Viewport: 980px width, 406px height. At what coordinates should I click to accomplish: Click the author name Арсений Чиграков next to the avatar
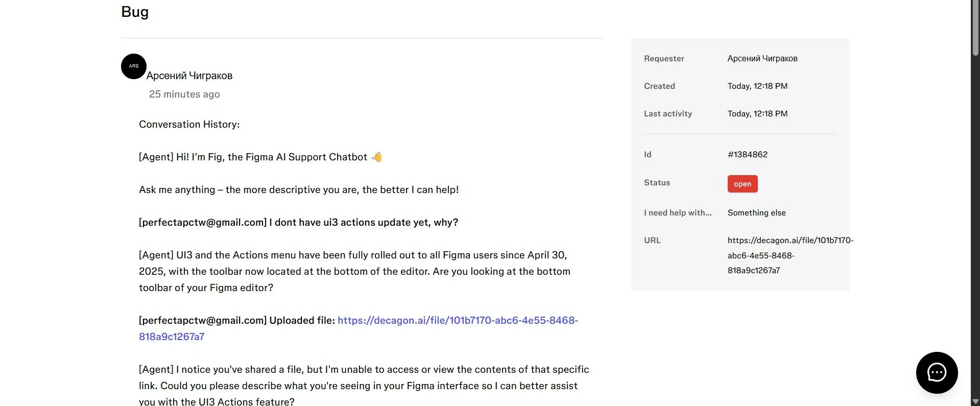coord(189,76)
